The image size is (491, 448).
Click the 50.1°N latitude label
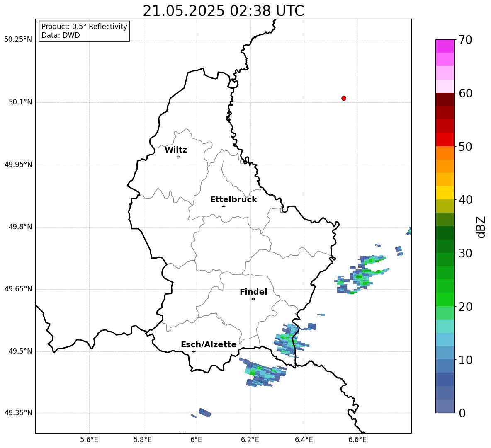click(20, 102)
